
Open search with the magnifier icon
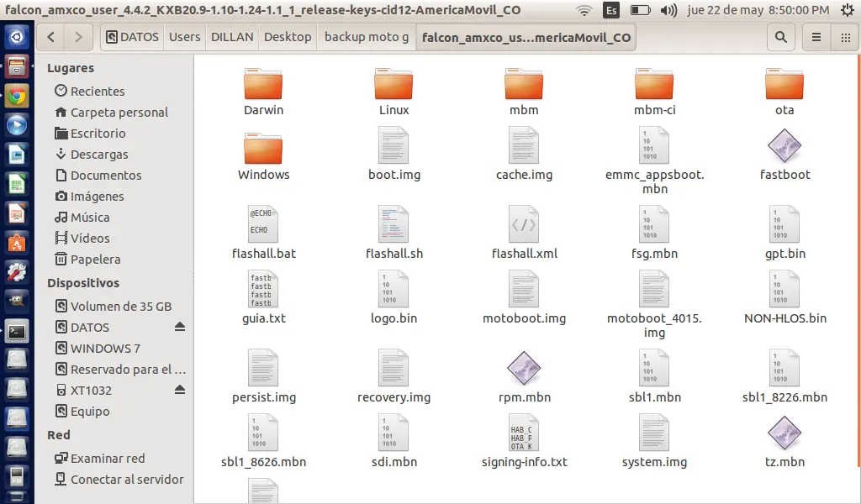tap(780, 37)
